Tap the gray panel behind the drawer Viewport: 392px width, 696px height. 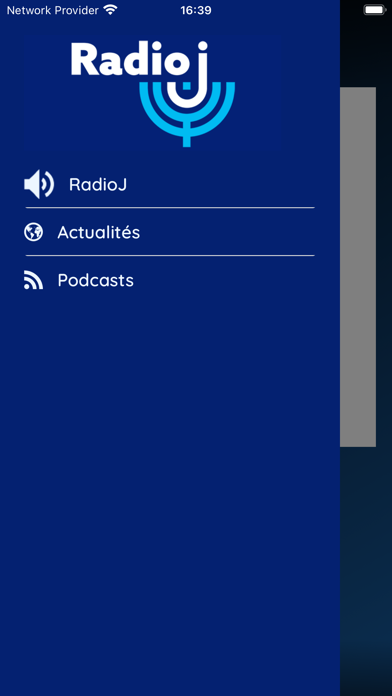coord(358,267)
